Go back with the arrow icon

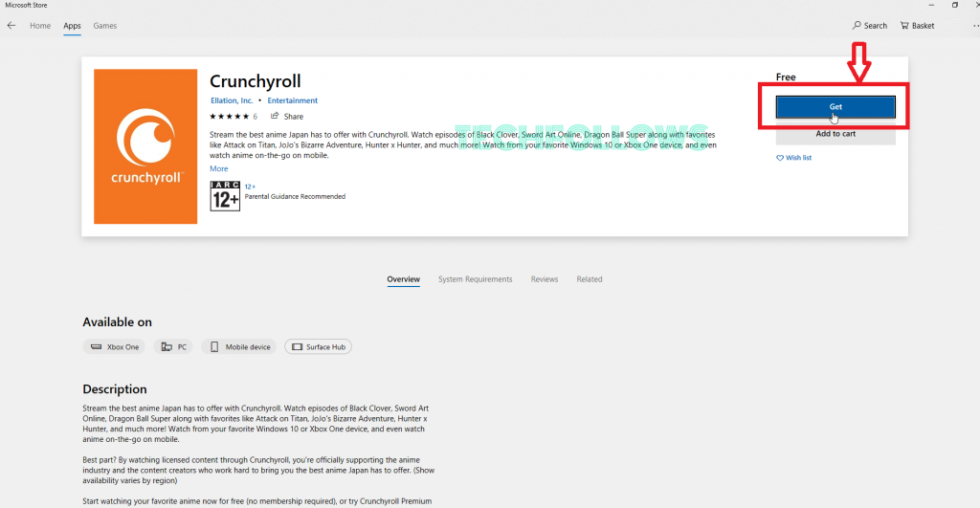tap(11, 26)
